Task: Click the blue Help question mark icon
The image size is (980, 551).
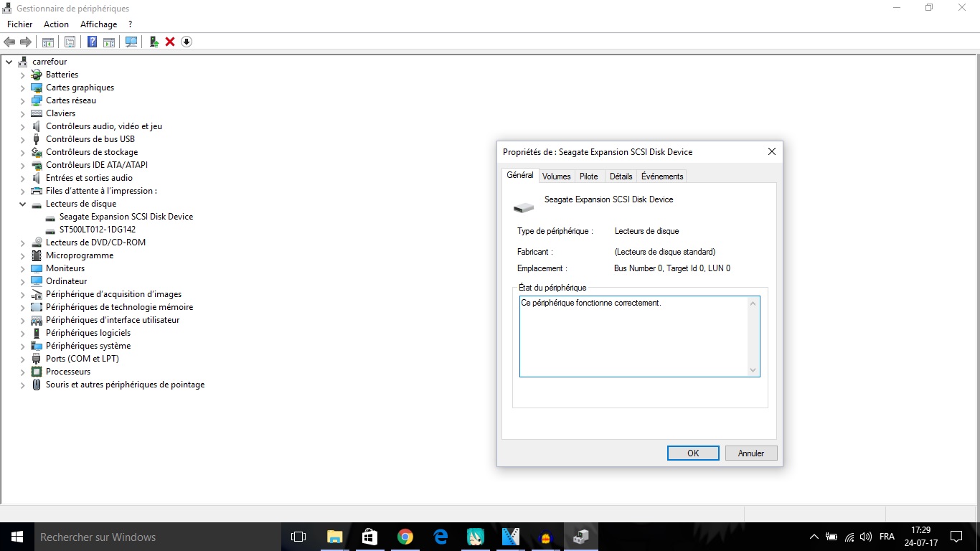Action: [x=92, y=42]
